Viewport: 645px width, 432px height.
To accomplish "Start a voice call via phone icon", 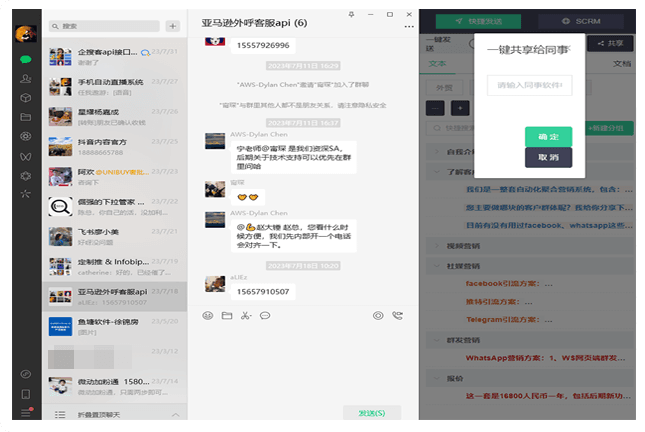I will tap(398, 316).
